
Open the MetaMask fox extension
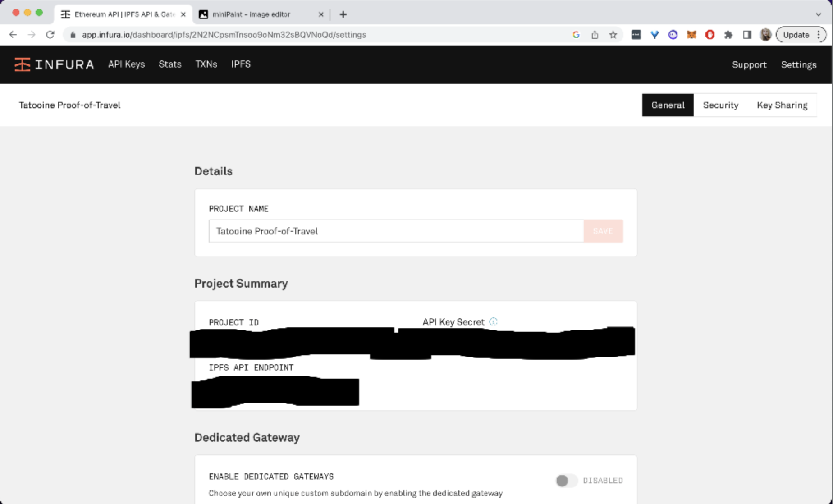tap(691, 35)
